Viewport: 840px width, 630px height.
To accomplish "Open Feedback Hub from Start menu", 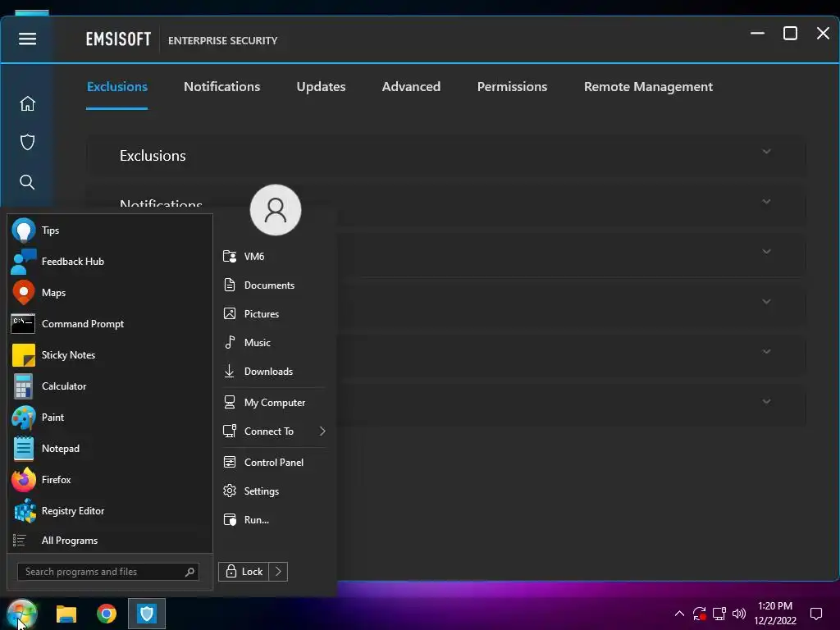I will coord(111,262).
